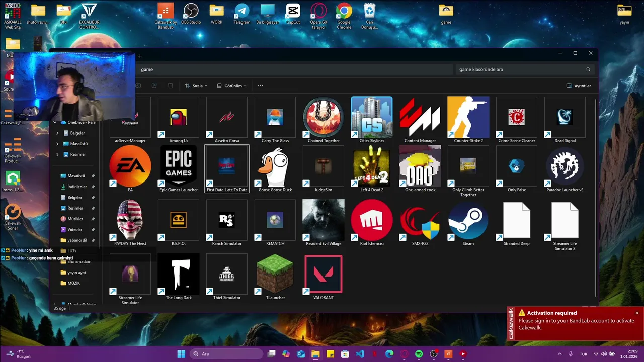Click the delete trash toolbar icon

(170, 86)
